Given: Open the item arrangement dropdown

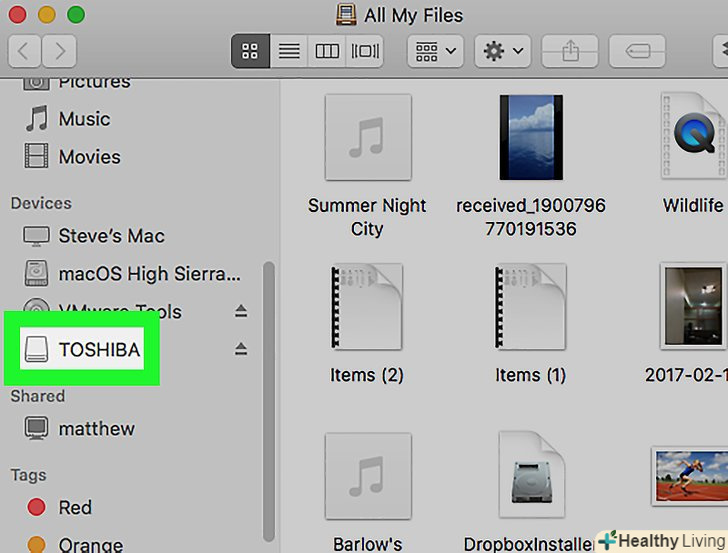Looking at the screenshot, I should (x=436, y=51).
